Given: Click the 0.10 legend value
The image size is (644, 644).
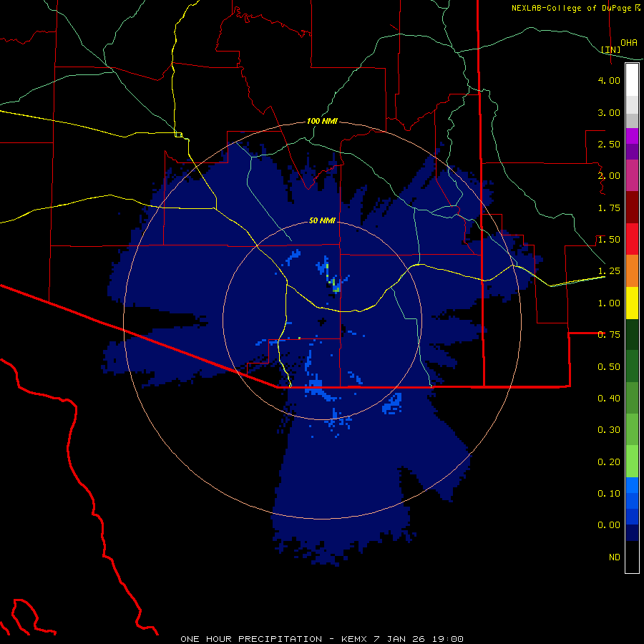Looking at the screenshot, I should click(x=609, y=494).
